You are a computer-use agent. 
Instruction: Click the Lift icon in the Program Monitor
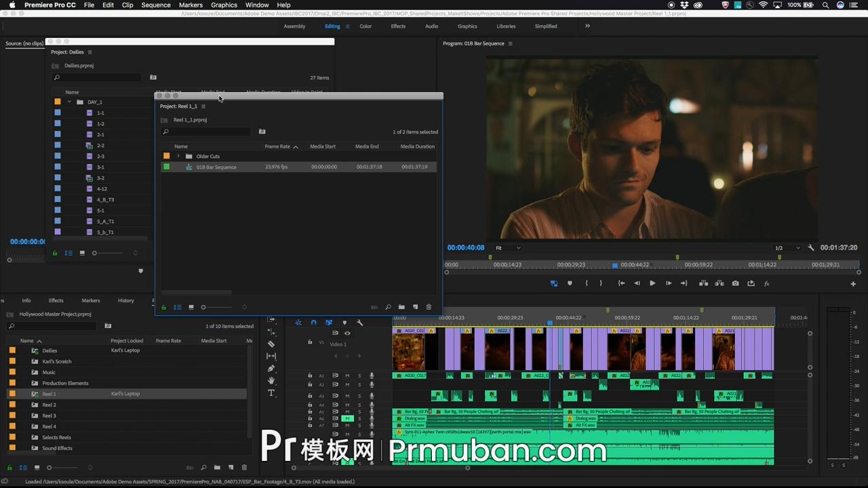click(x=705, y=283)
